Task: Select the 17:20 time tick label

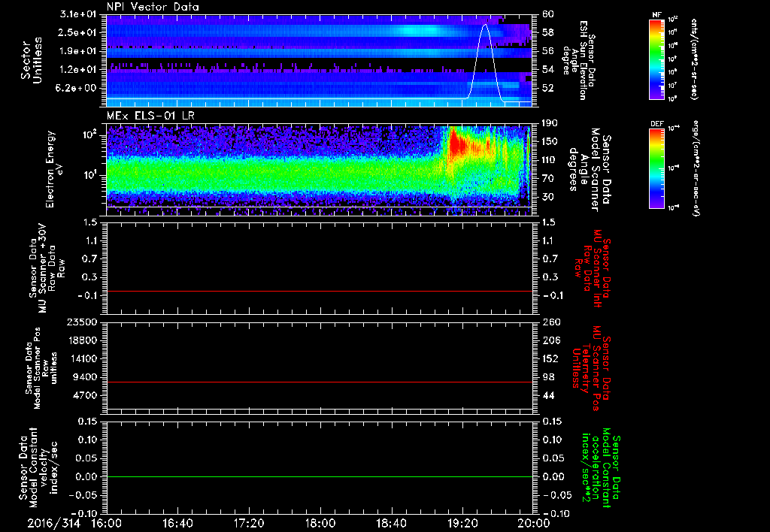Action: click(x=249, y=523)
